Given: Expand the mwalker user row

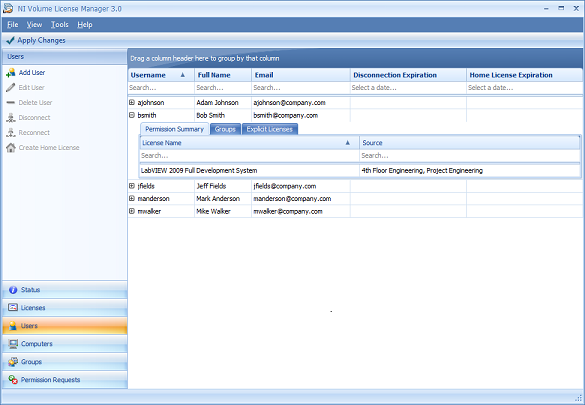Looking at the screenshot, I should click(x=132, y=211).
